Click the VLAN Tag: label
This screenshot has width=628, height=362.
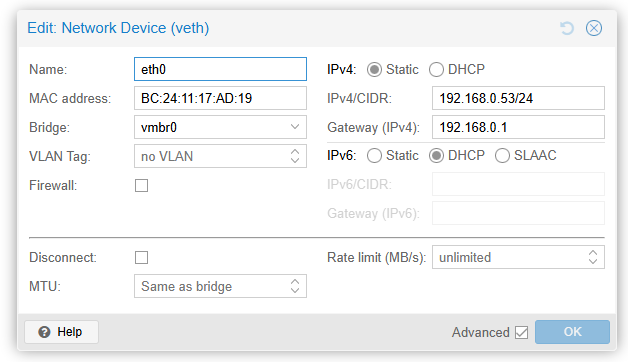pos(60,157)
